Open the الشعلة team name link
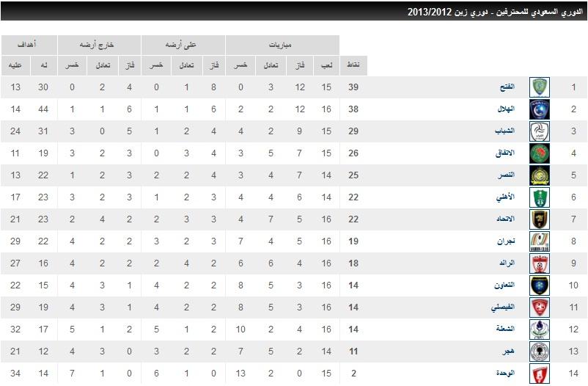Screen dimensions: 588x386 pos(504,329)
